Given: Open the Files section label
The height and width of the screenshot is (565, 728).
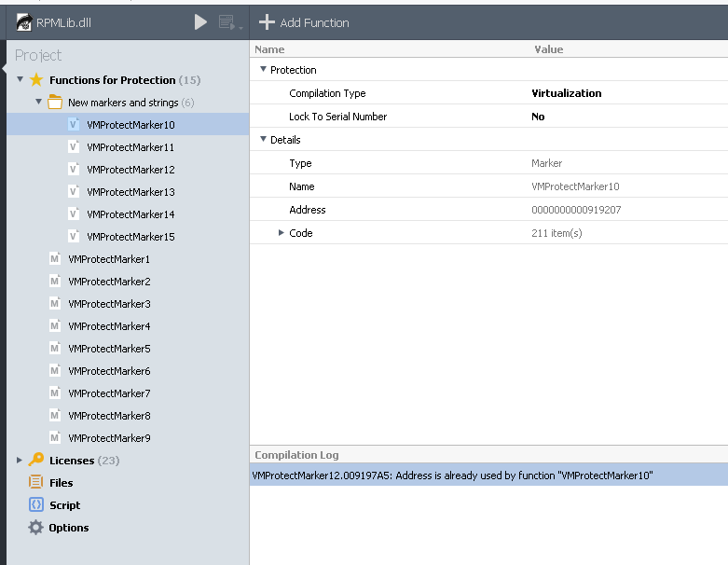Looking at the screenshot, I should click(x=62, y=483).
